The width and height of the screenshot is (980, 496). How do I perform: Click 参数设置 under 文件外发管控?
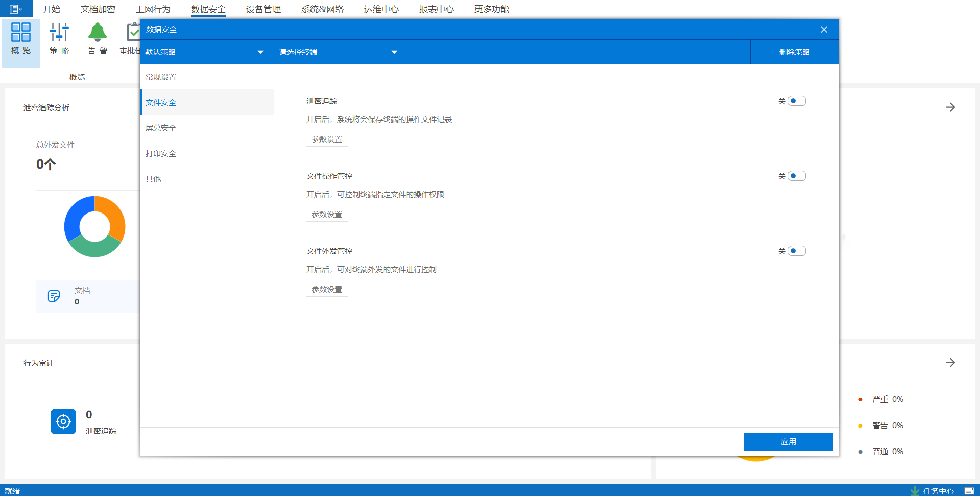tap(327, 290)
